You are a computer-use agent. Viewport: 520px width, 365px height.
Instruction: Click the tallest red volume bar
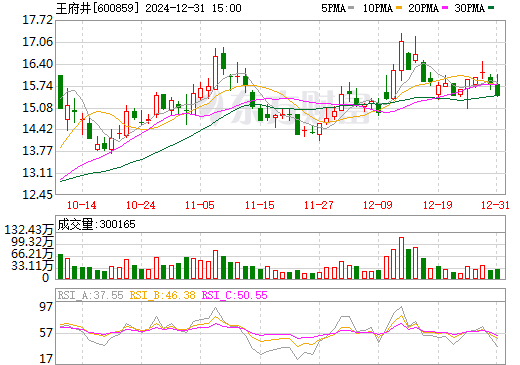pyautogui.click(x=401, y=258)
